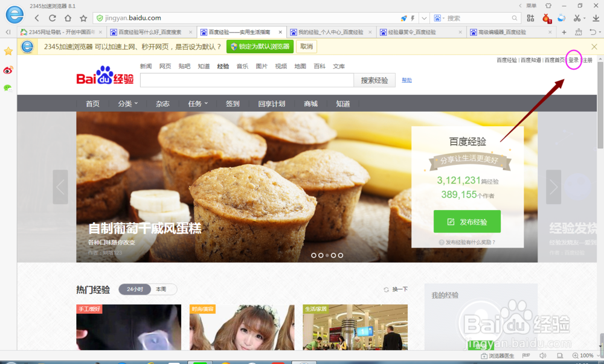Open the 贴吧 link above search box

[x=184, y=66]
